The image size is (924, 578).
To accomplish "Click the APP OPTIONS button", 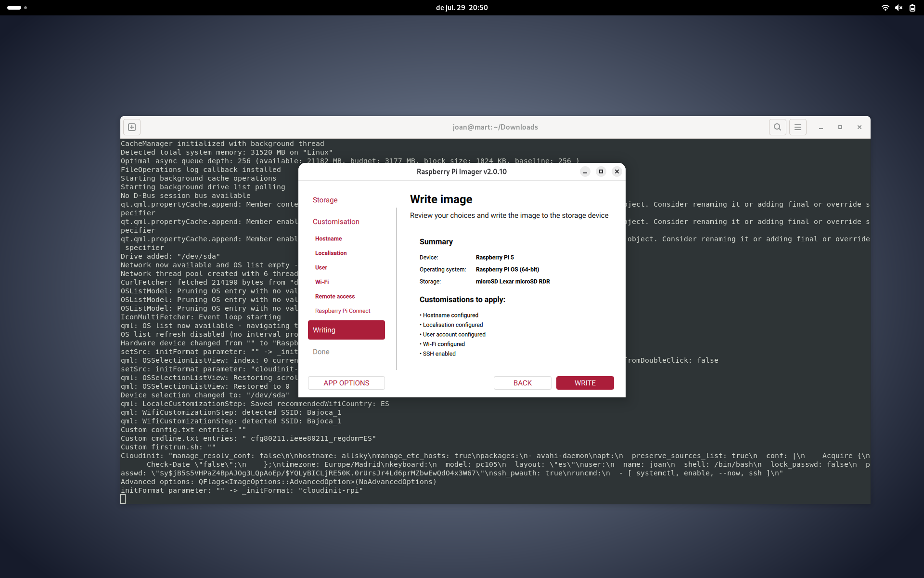I will 346,383.
